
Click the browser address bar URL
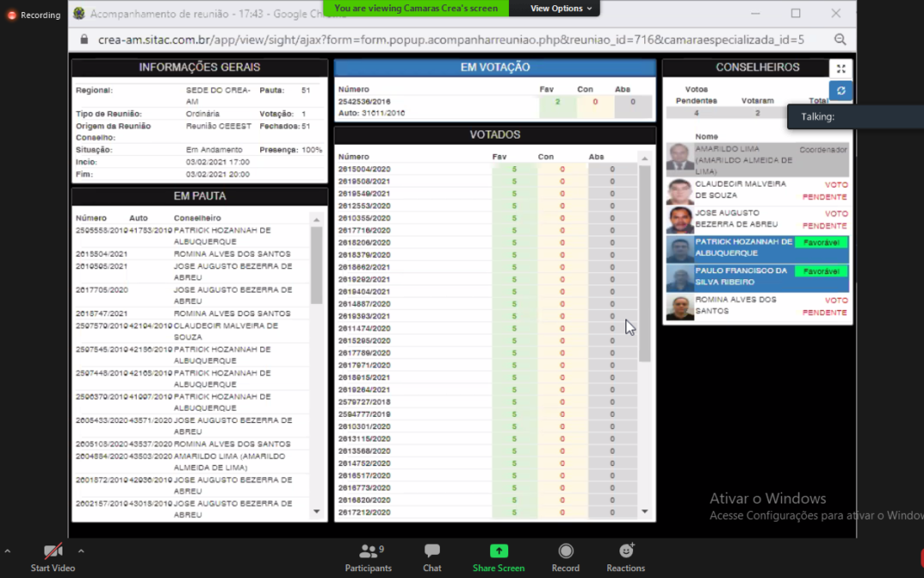coord(451,39)
